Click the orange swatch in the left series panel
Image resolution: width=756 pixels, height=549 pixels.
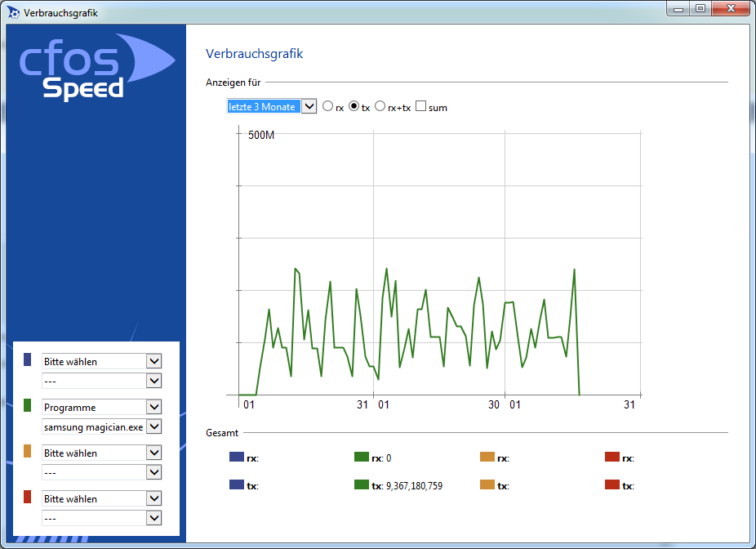click(x=28, y=451)
